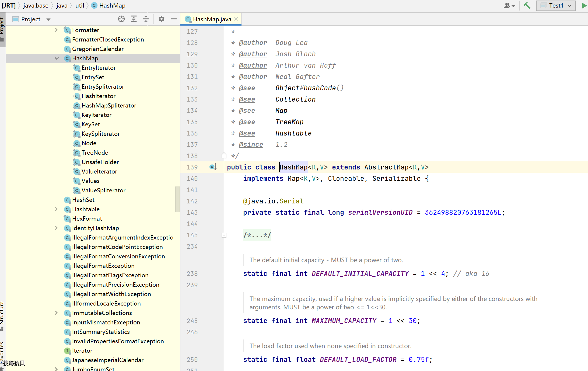
Task: Select IllegalFormatFlagsException in the tree
Action: (x=110, y=275)
